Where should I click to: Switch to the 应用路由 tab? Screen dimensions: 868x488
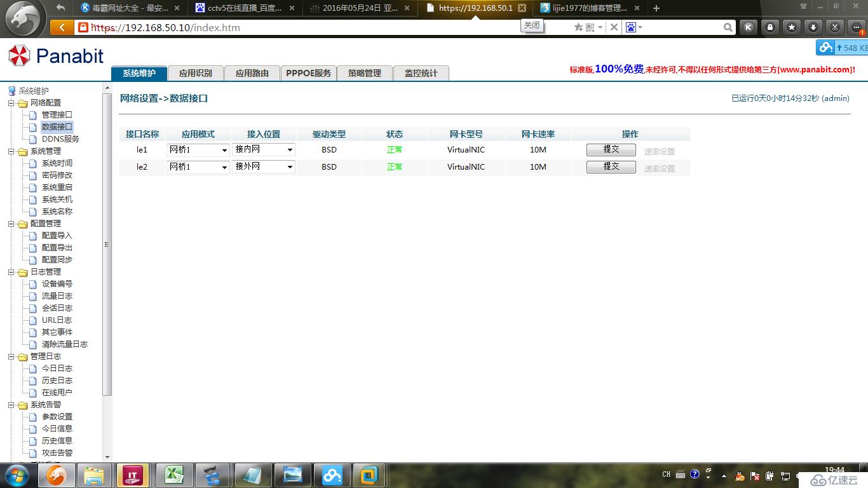click(x=252, y=73)
